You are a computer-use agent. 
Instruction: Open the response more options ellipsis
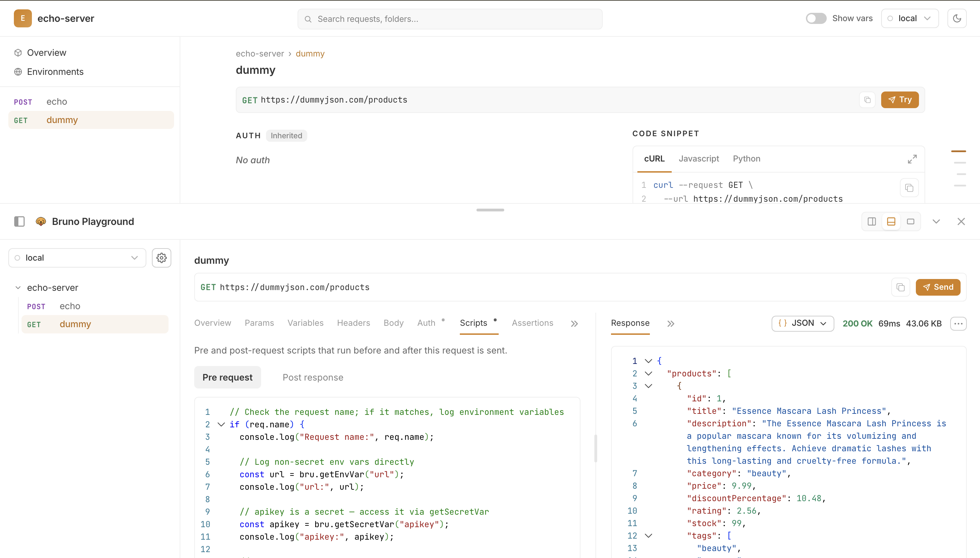(958, 323)
